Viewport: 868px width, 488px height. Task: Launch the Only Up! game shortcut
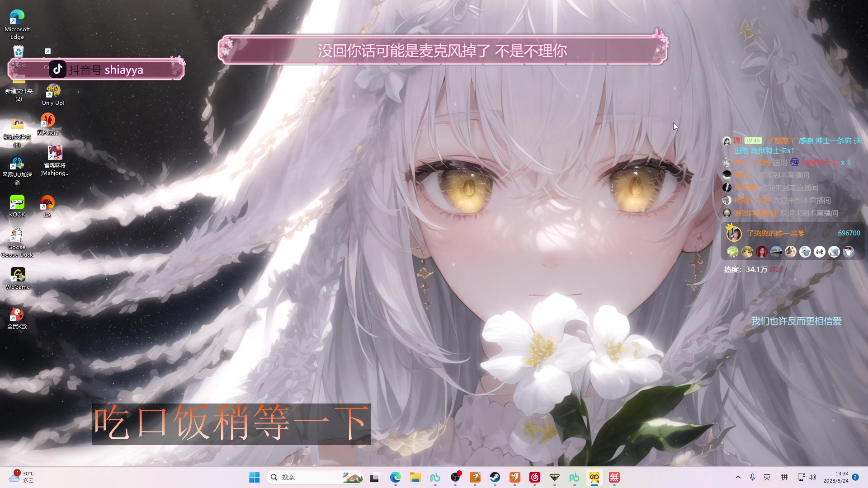point(53,95)
